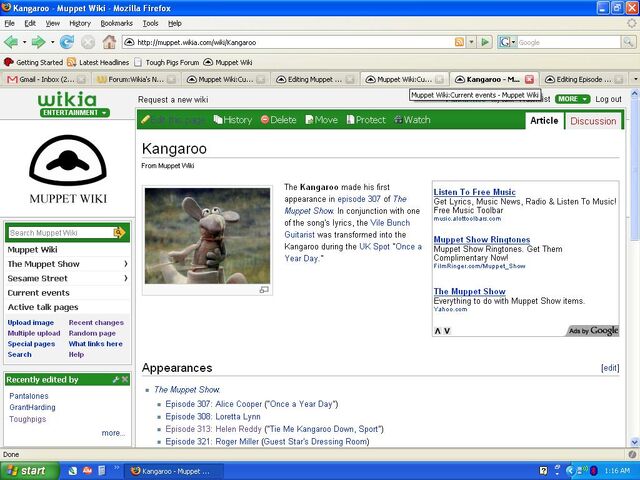Click the Firefox Back arrow button

11,42
